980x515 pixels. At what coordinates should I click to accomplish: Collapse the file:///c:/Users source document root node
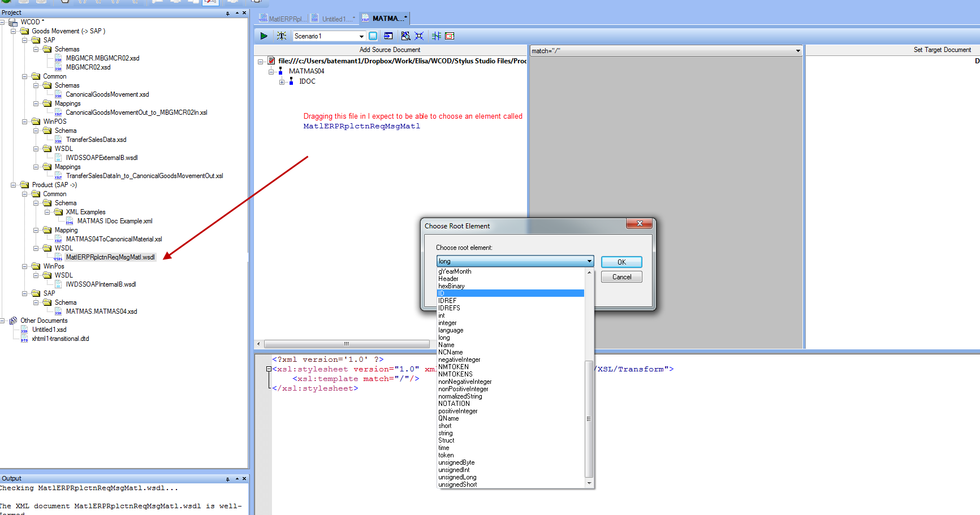(x=260, y=62)
